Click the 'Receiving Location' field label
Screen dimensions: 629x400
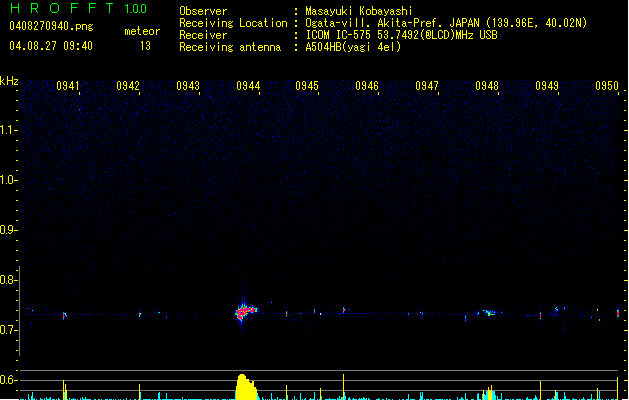point(233,23)
